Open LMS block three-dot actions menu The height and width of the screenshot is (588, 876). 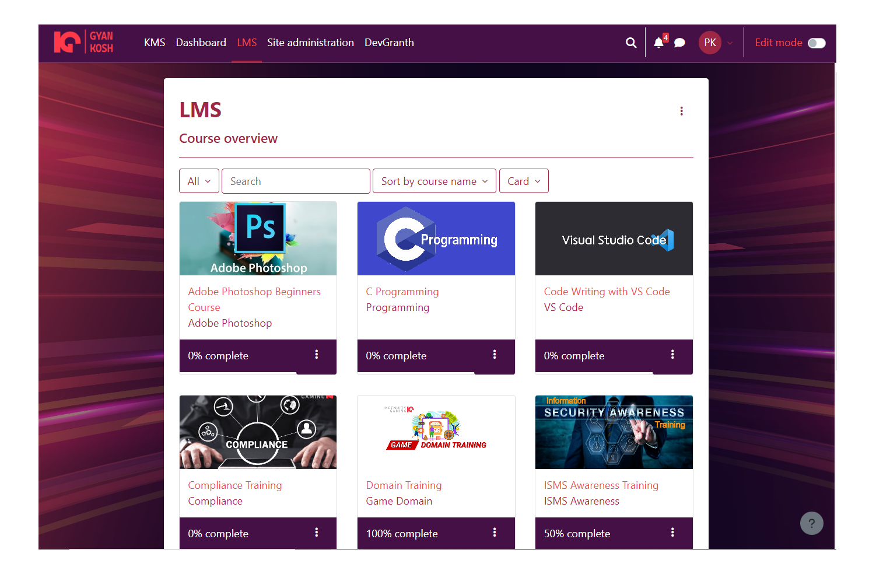click(x=681, y=111)
